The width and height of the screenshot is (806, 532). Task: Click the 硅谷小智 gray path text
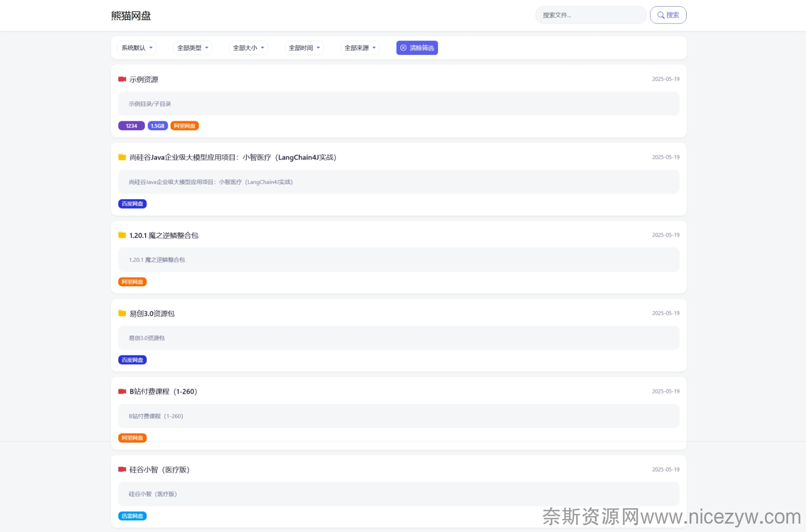point(153,494)
